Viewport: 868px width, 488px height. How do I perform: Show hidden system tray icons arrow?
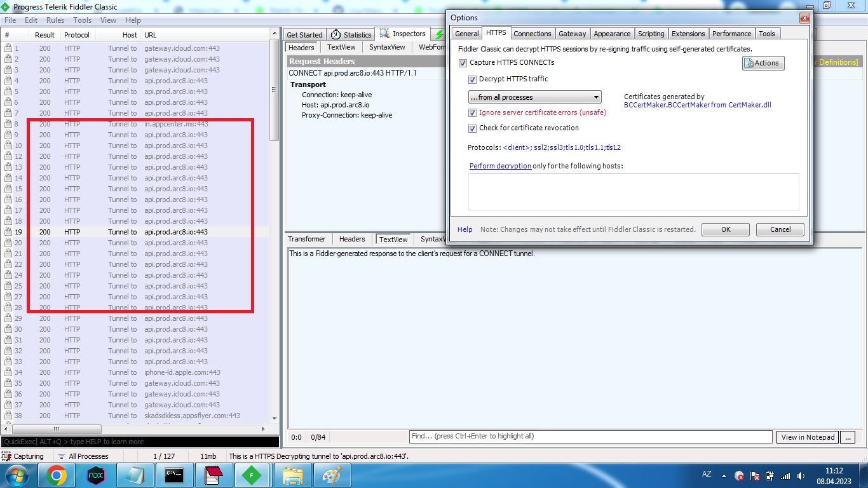tap(723, 475)
